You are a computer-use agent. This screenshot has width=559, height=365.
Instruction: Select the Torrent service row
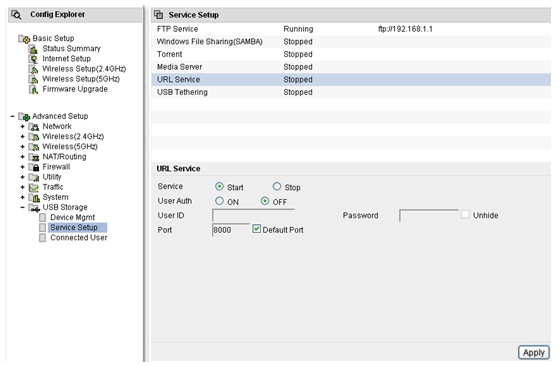pos(351,55)
